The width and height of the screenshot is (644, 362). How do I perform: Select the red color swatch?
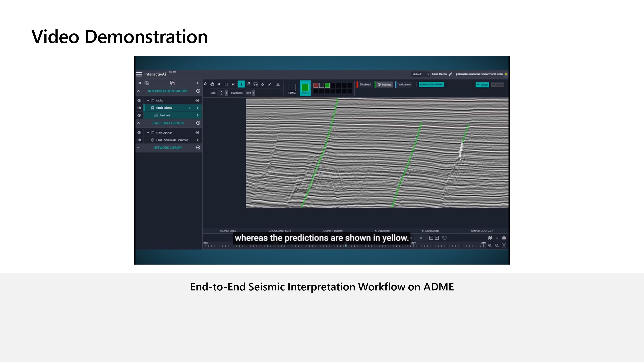point(316,85)
